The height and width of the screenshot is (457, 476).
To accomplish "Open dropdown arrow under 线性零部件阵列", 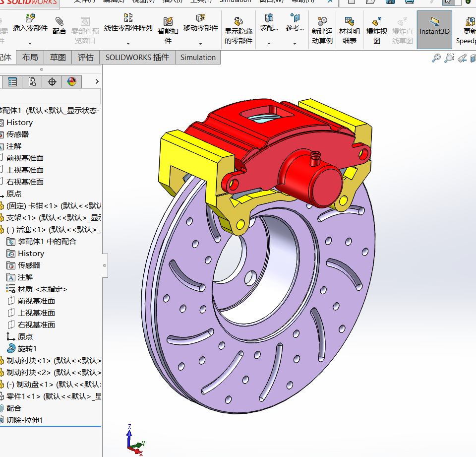I will 128,44.
